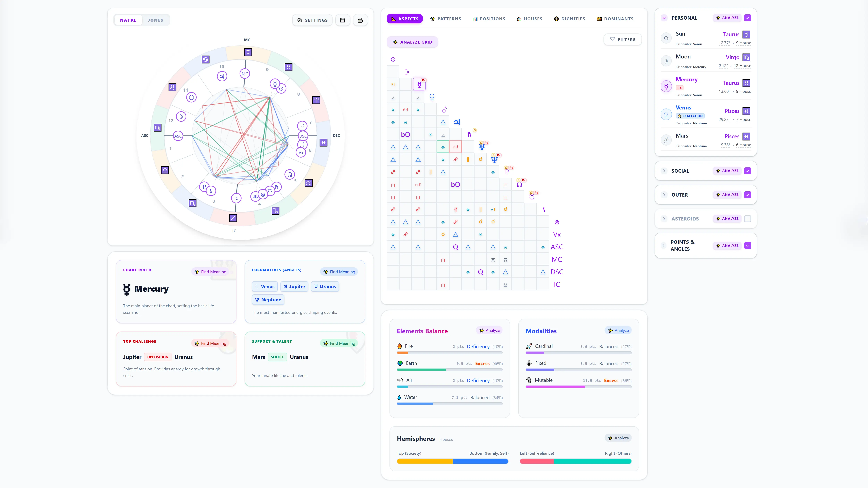The width and height of the screenshot is (868, 488).
Task: Click the Venus planet icon in the Personal list
Action: 666,115
